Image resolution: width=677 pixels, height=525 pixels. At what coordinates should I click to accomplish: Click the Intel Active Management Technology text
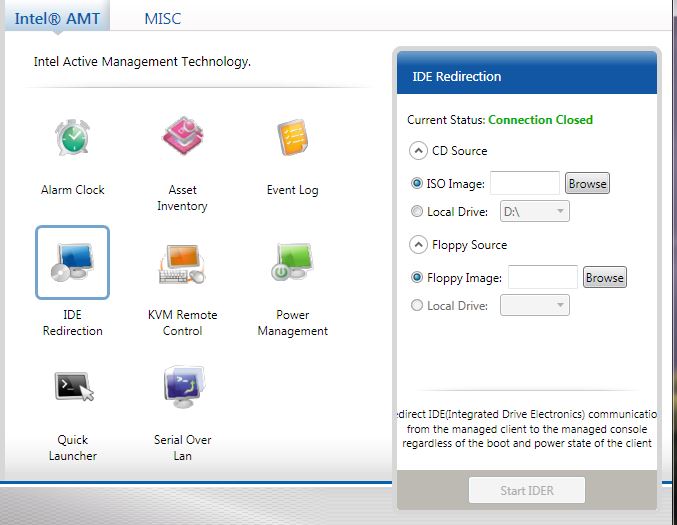pos(142,62)
